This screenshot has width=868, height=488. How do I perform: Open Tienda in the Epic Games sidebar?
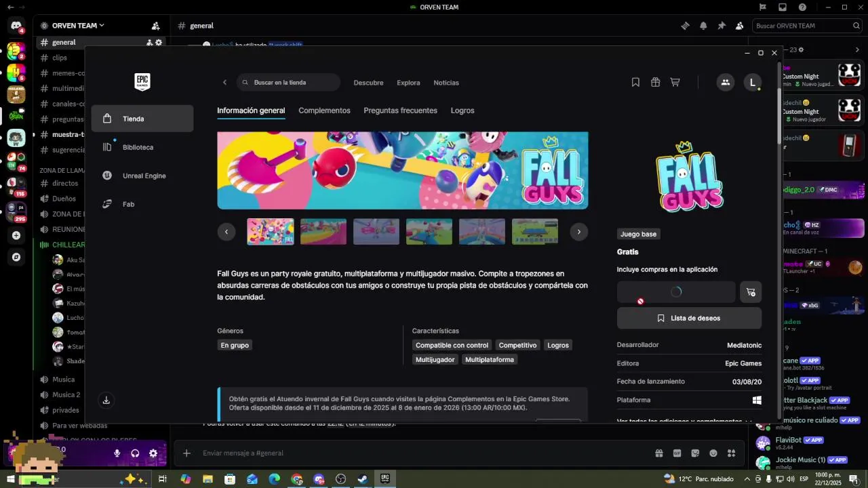pyautogui.click(x=142, y=119)
